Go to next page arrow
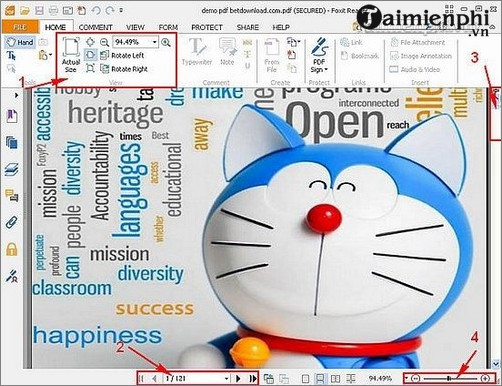 point(238,378)
